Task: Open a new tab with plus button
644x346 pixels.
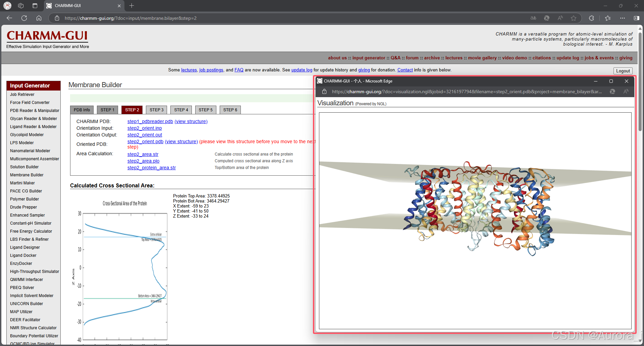Action: (x=131, y=6)
